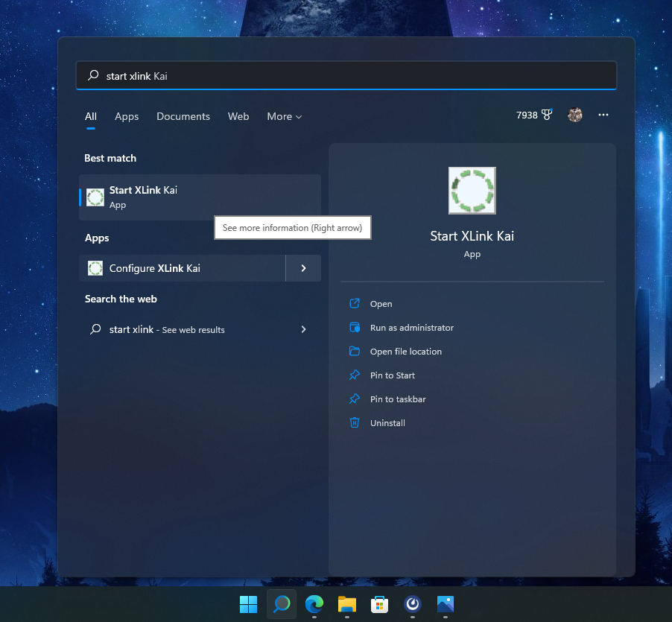The width and height of the screenshot is (672, 622).
Task: Click the Microsoft Rewards trophy icon
Action: point(547,115)
